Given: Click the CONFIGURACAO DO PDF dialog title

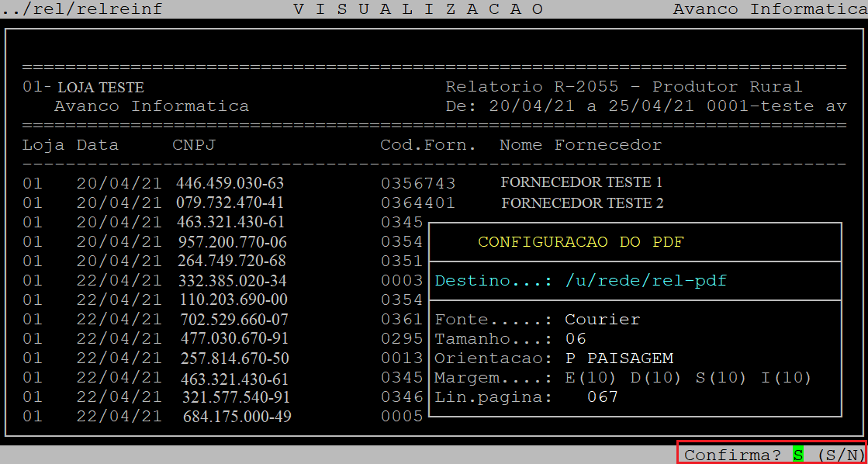Looking at the screenshot, I should [581, 242].
